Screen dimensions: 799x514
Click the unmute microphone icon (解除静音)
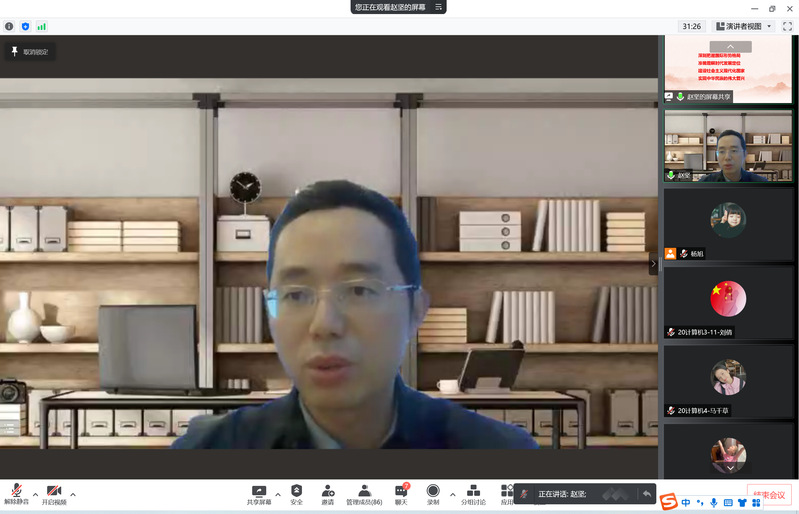tap(17, 492)
